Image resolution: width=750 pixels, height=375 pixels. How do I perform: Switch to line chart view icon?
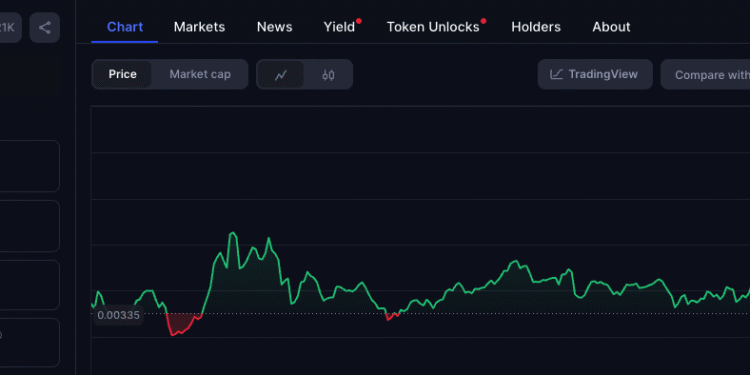pyautogui.click(x=281, y=75)
